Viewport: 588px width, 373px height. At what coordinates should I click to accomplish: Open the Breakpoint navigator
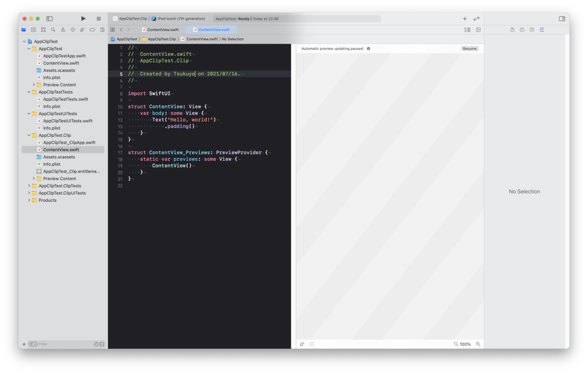pyautogui.click(x=92, y=30)
